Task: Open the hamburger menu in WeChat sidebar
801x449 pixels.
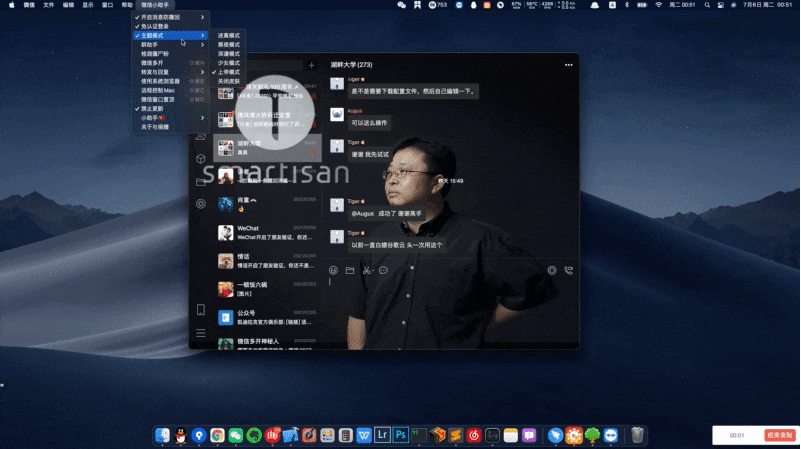Action: coord(201,333)
